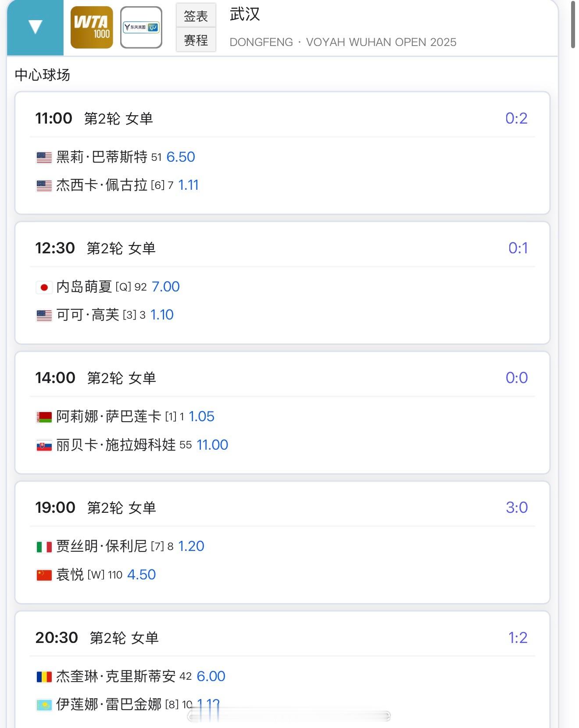This screenshot has width=579, height=728.
Task: Click the Slovakia flag beside 丽贝卡·施拉姆科娃
Action: pyautogui.click(x=44, y=445)
